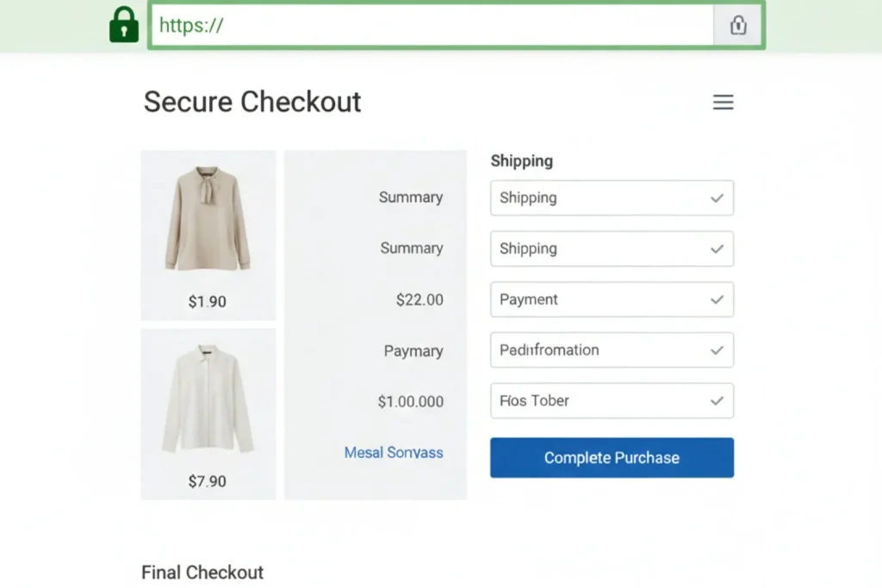Select the beige blouse product thumbnail
The image size is (882, 588).
pos(208,219)
